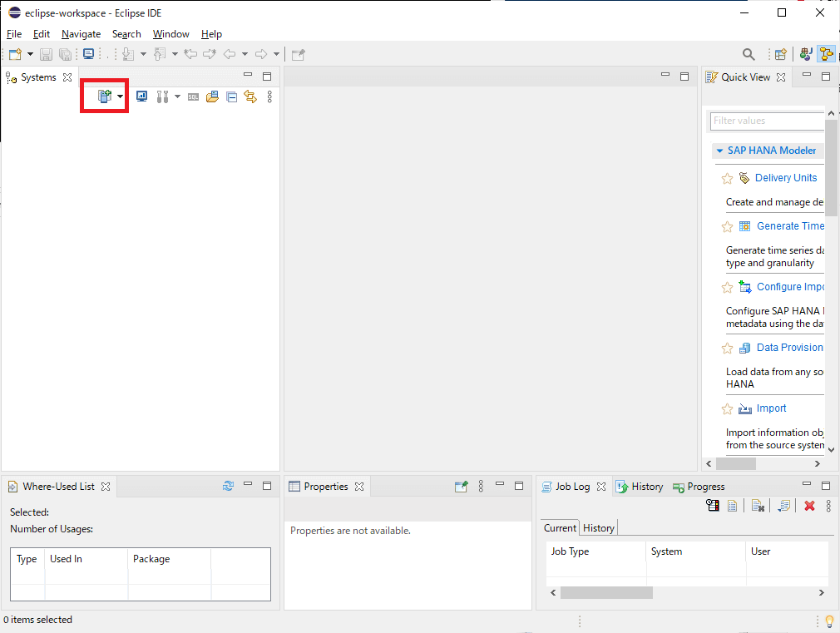Image resolution: width=840 pixels, height=633 pixels.
Task: Open the Systems view three-dot menu
Action: point(269,96)
